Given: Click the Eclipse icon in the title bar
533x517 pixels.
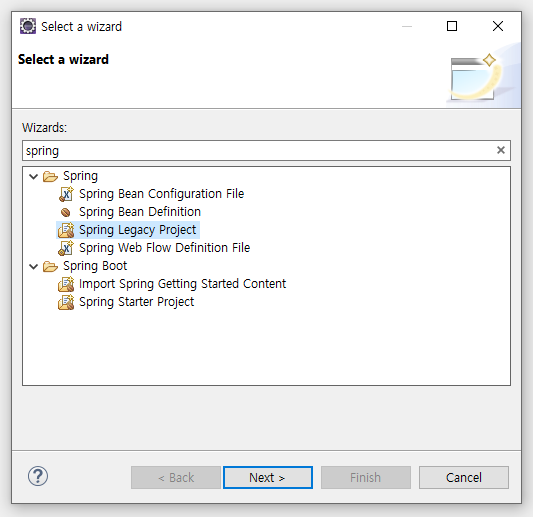Looking at the screenshot, I should (x=28, y=26).
